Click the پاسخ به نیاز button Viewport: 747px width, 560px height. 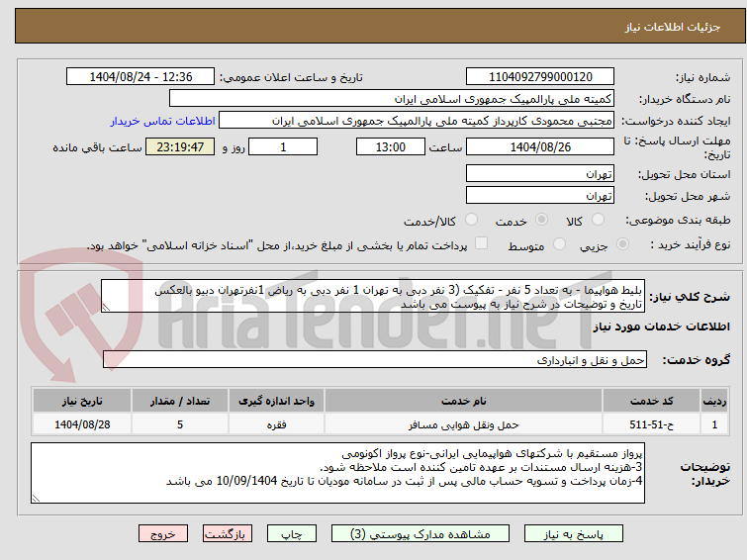(x=574, y=534)
